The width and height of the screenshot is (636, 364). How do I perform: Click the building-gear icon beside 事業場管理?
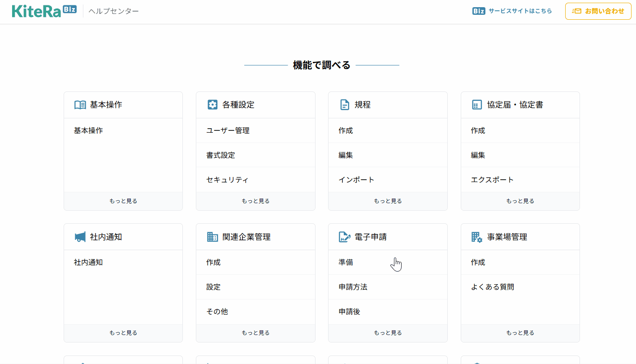coord(477,237)
